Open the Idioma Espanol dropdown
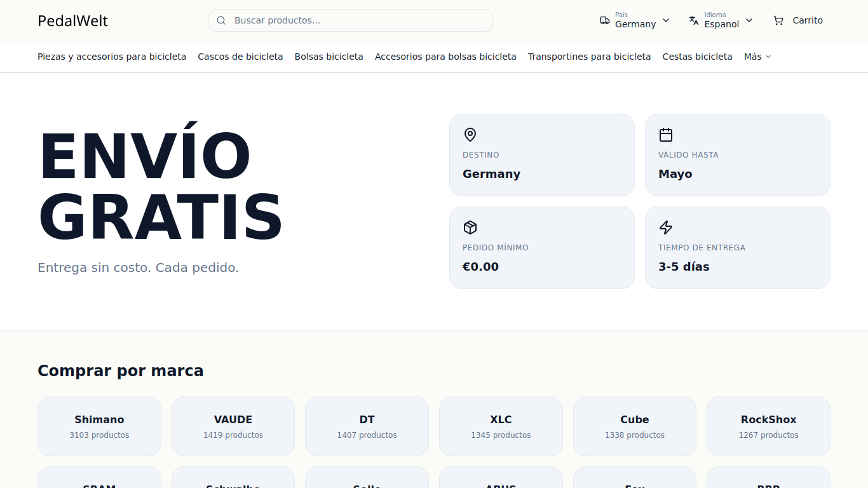 721,20
